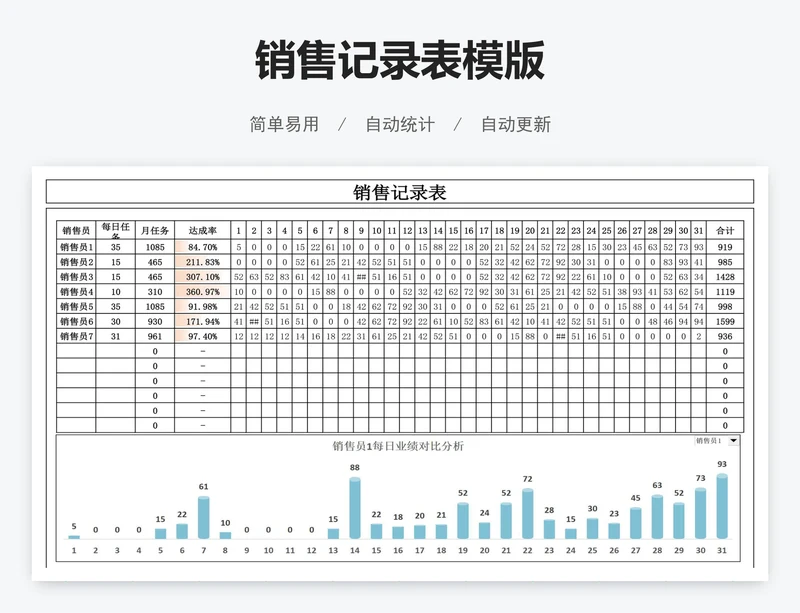Image resolution: width=800 pixels, height=613 pixels.
Task: Click the chart bar labeled 45
Action: (x=636, y=523)
